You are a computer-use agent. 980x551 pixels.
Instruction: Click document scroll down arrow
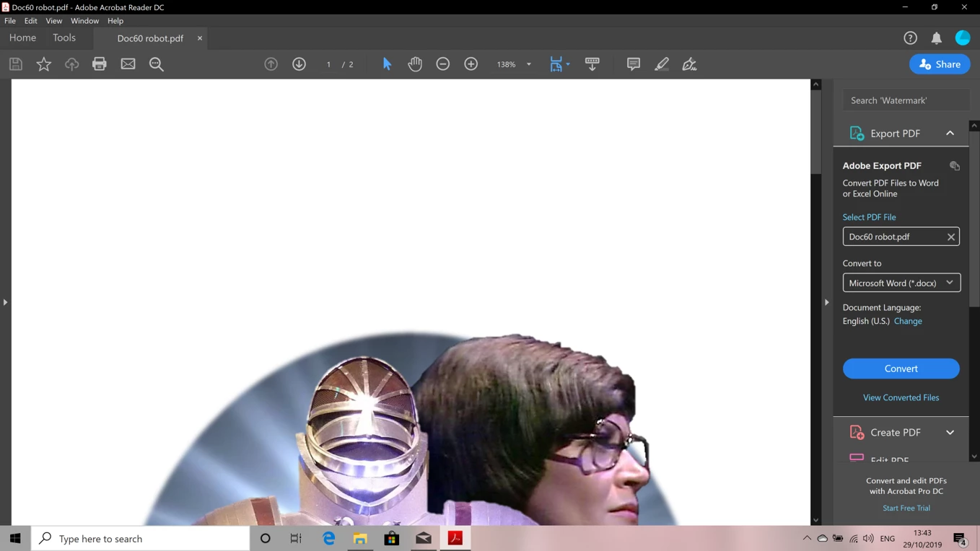click(x=816, y=520)
